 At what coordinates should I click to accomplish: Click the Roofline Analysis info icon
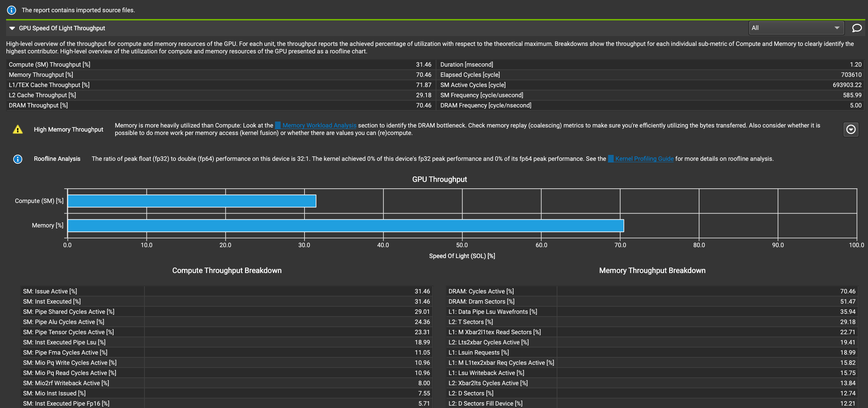click(x=18, y=159)
